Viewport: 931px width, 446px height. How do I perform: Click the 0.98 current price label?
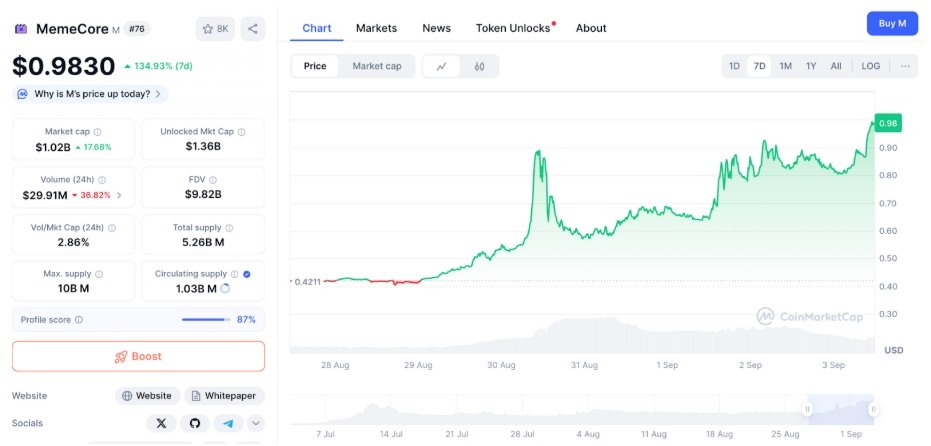pyautogui.click(x=888, y=124)
